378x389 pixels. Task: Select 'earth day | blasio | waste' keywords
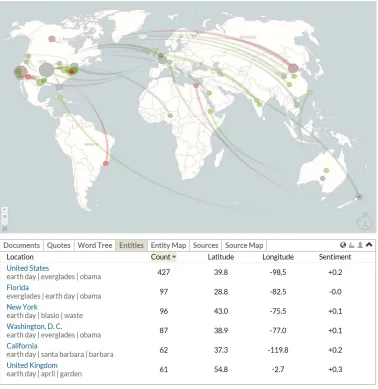(45, 315)
